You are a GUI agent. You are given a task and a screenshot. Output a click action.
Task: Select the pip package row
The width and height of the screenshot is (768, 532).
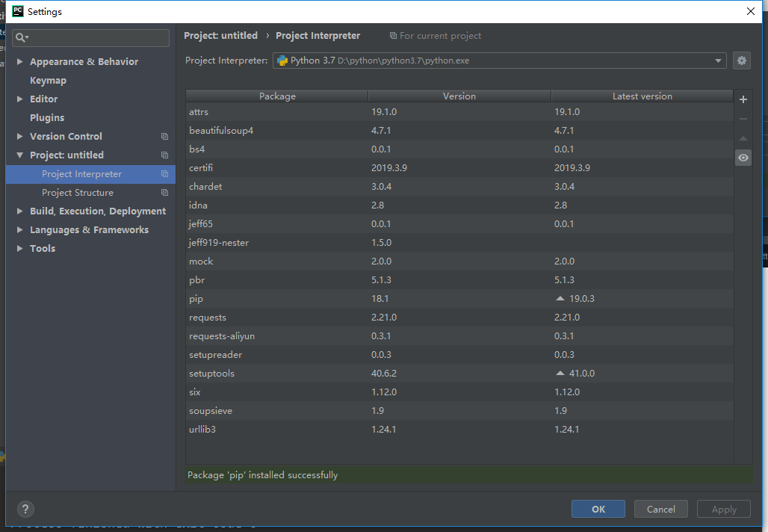point(459,298)
